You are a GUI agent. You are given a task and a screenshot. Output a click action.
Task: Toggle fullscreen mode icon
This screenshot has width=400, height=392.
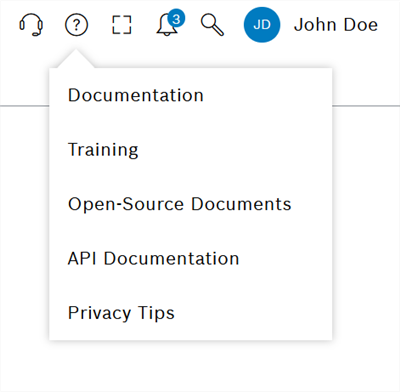[122, 25]
